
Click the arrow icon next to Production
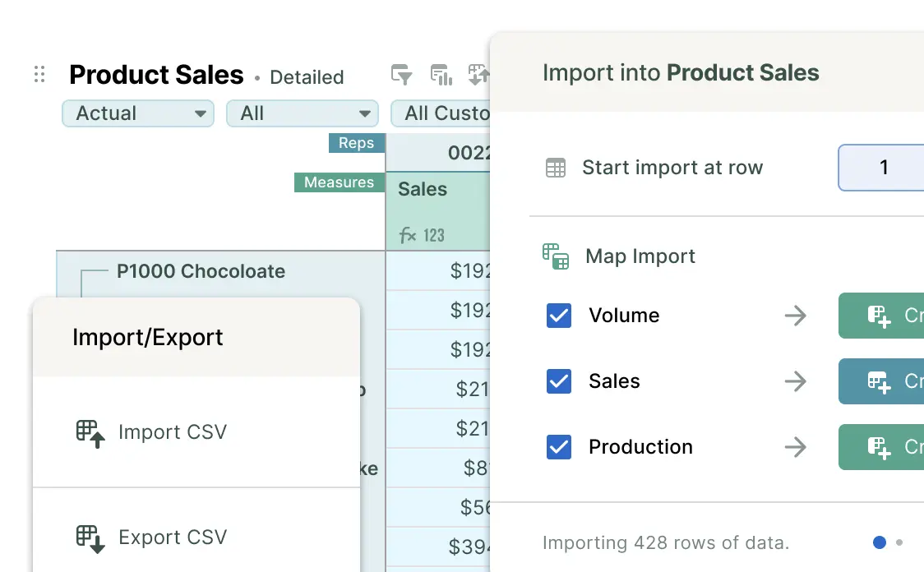point(796,447)
